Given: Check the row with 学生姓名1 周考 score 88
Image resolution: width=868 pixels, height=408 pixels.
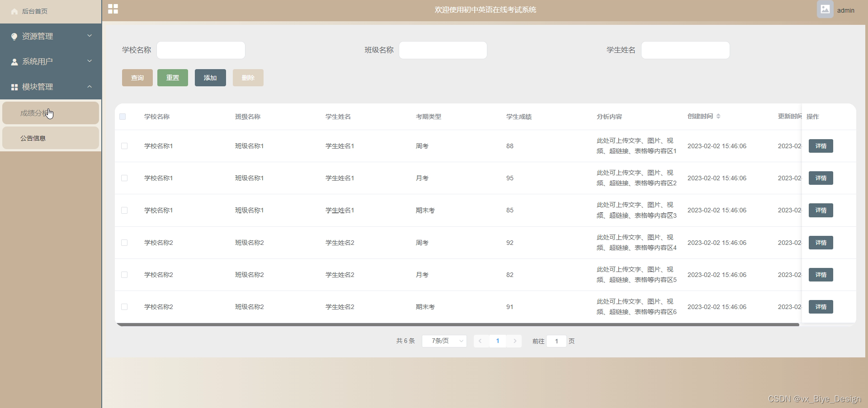Looking at the screenshot, I should (x=124, y=146).
